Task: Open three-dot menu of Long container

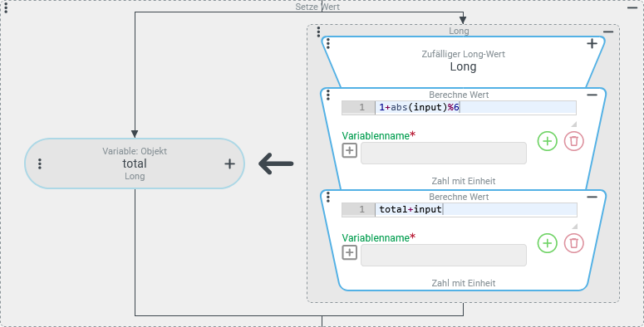Action: (319, 32)
